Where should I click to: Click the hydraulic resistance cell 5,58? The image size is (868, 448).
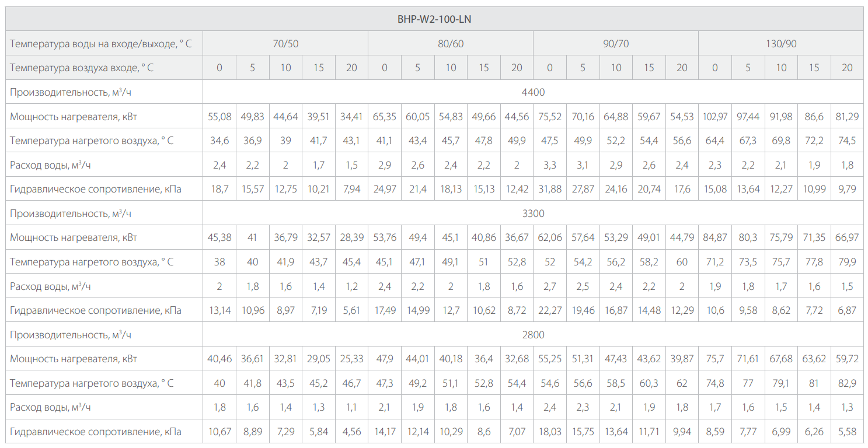847,432
